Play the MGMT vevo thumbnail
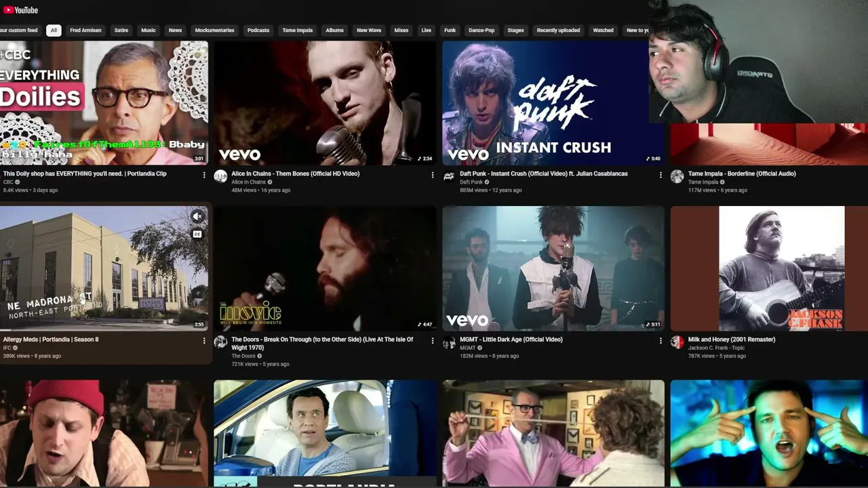 553,268
